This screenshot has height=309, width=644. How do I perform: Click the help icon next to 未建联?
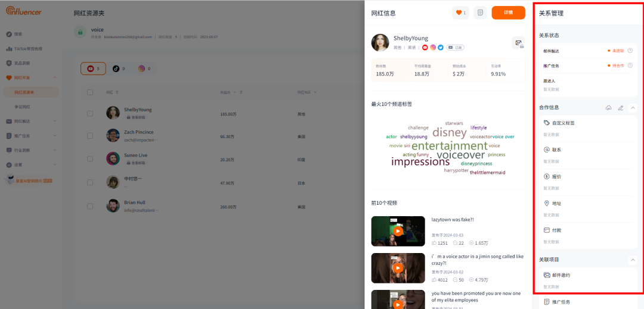[x=630, y=51]
